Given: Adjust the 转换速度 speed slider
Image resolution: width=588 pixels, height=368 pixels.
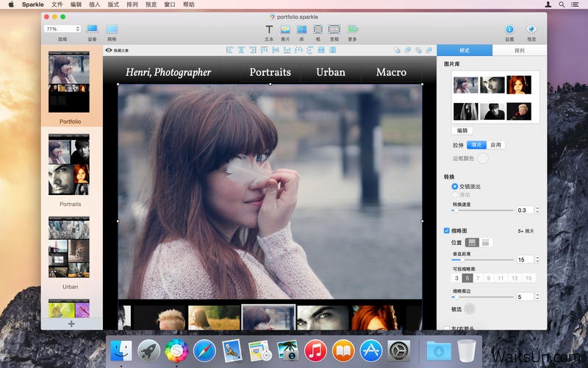Looking at the screenshot, I should click(482, 210).
